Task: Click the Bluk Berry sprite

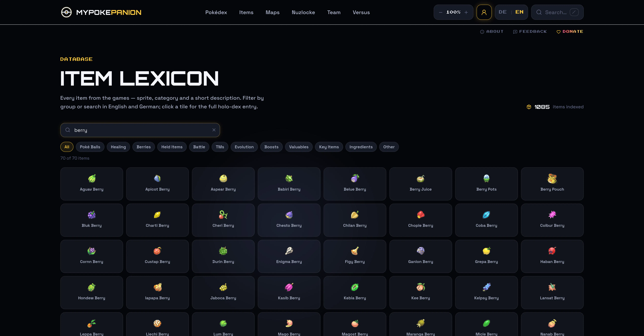Action: click(92, 215)
